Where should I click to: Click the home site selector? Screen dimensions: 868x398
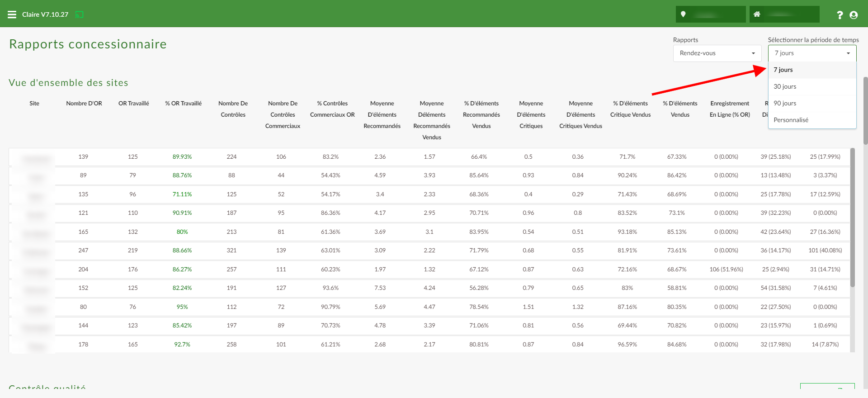[784, 14]
